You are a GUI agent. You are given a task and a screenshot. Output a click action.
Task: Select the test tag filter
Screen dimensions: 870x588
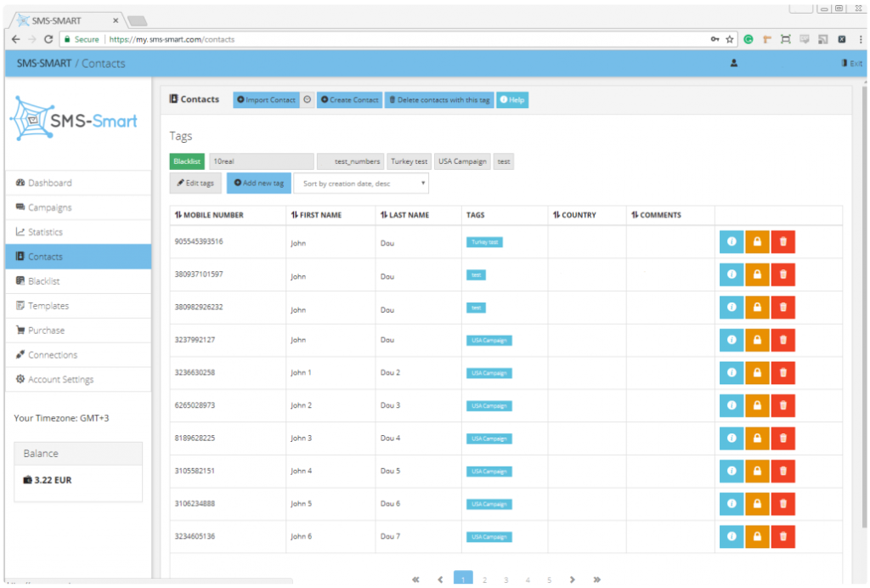[504, 161]
